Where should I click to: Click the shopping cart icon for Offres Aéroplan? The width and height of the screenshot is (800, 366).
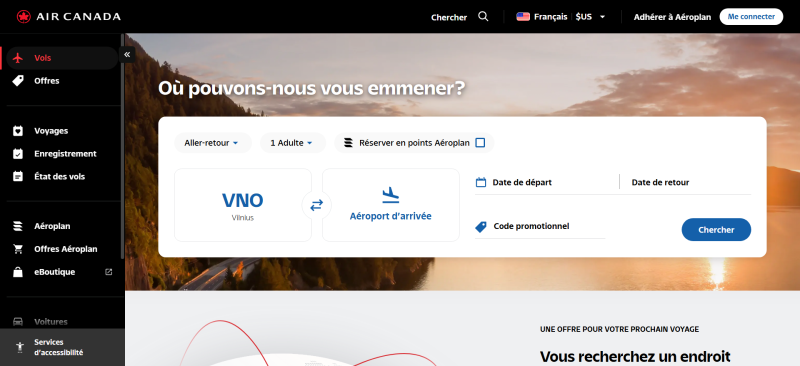pos(18,249)
